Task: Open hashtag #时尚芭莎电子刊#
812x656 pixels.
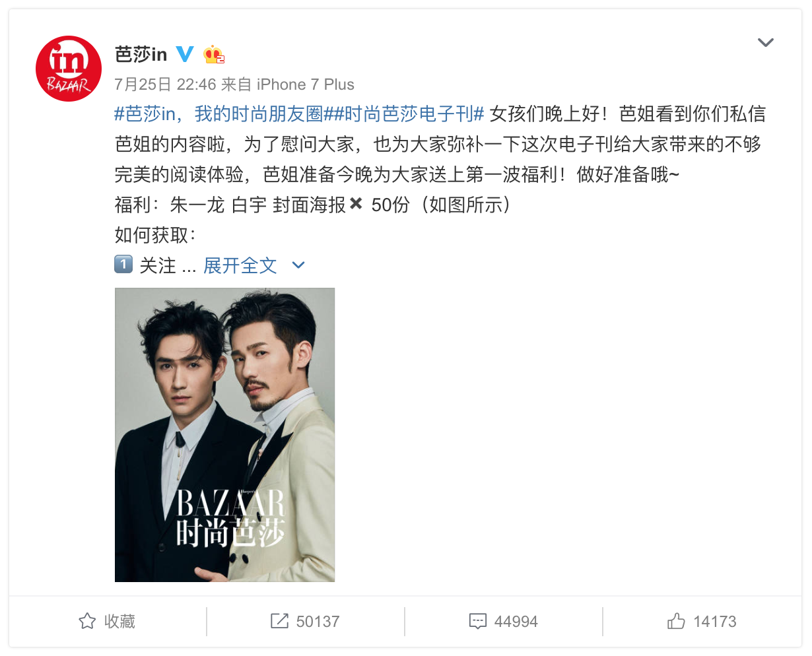Action: click(404, 114)
